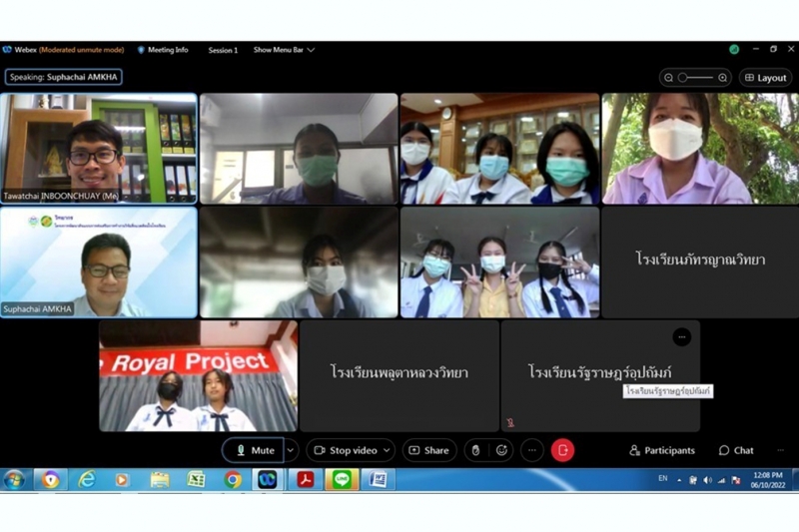Click the Mute microphone button

[x=254, y=450]
